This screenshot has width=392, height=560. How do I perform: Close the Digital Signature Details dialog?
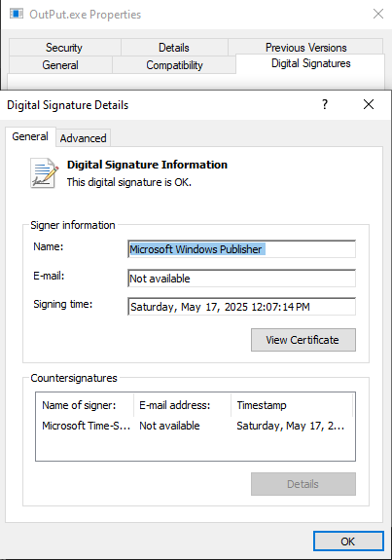[369, 104]
